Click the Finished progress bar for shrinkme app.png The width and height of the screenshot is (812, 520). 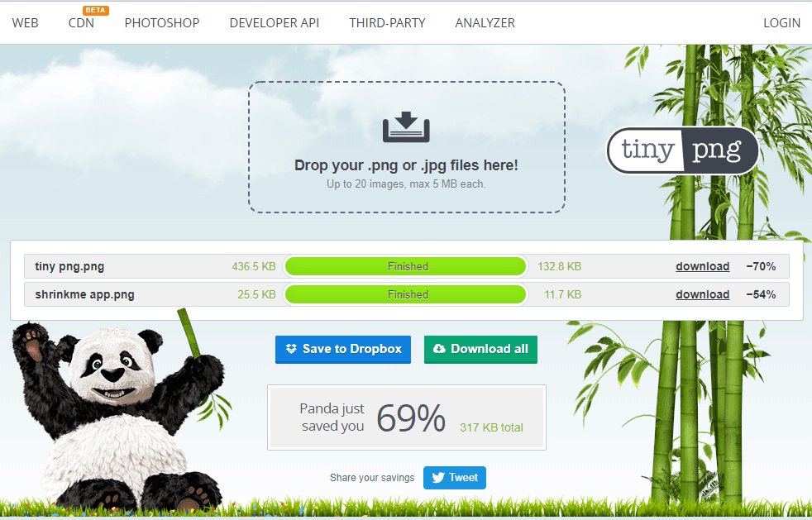tap(405, 294)
